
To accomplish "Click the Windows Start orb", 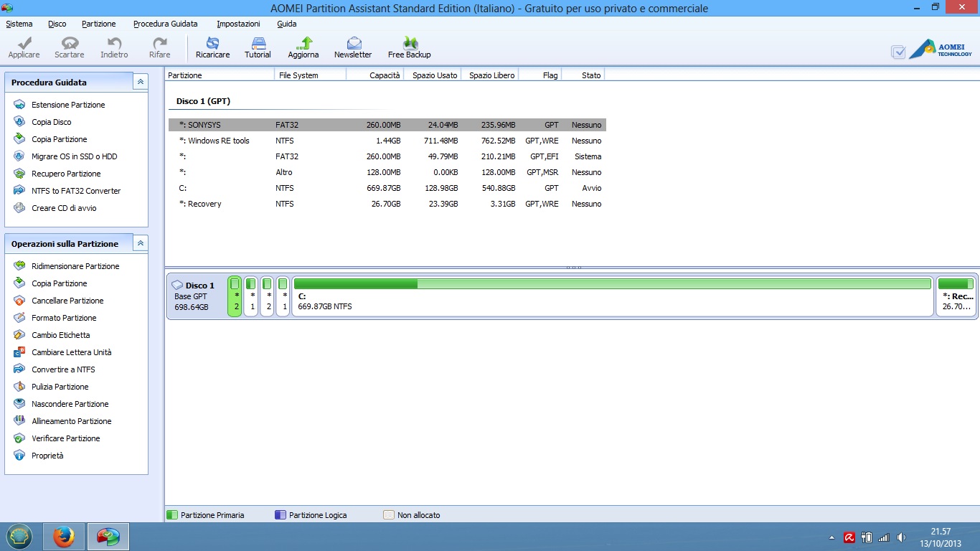I will pyautogui.click(x=20, y=536).
